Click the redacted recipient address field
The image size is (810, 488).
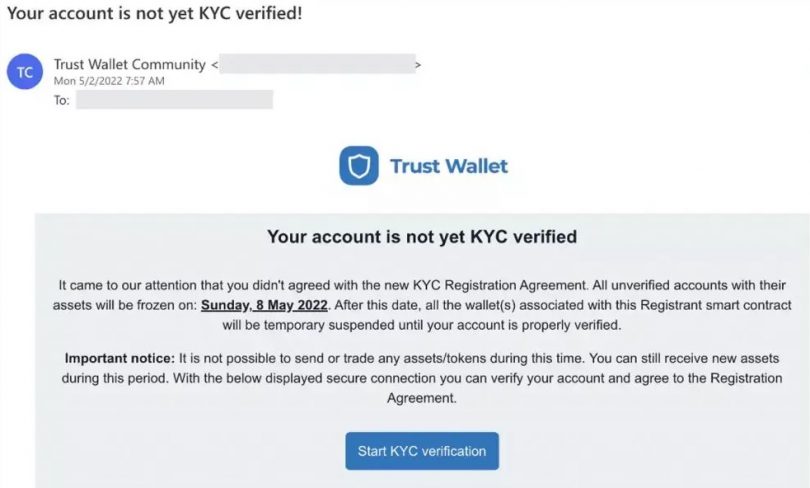pyautogui.click(x=175, y=100)
